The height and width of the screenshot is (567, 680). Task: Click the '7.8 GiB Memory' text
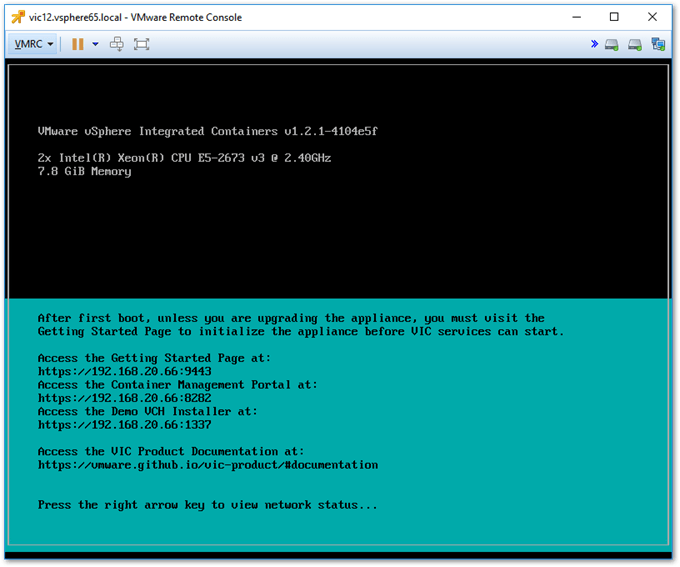(85, 172)
